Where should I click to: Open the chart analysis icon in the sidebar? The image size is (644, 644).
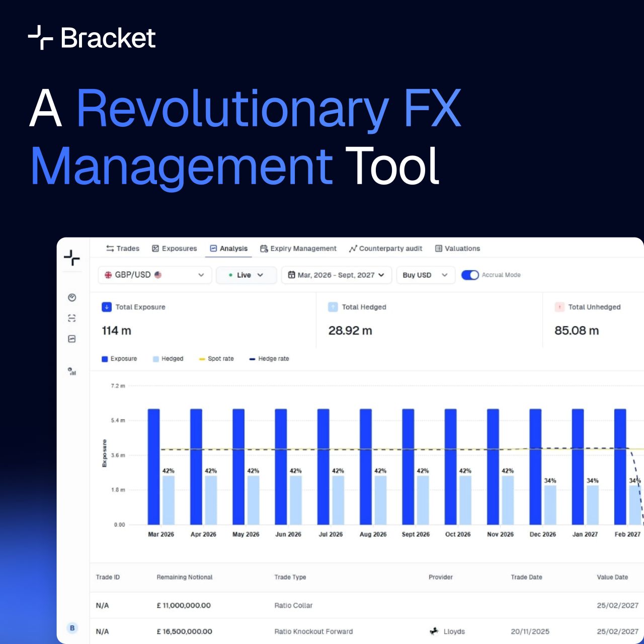72,339
